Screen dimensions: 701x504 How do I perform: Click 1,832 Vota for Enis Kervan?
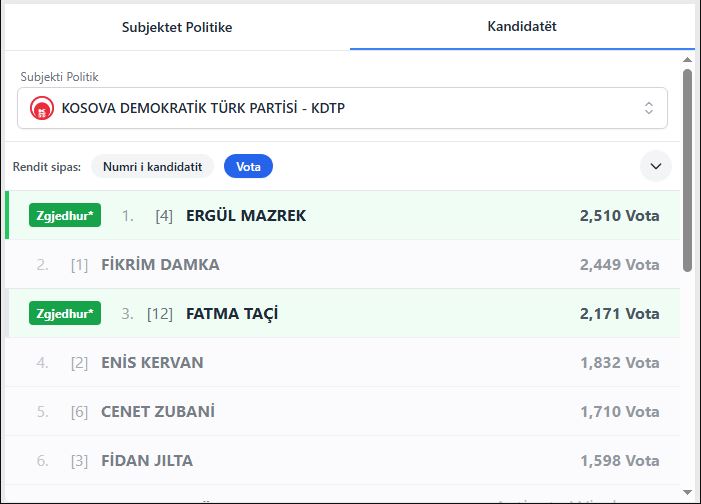pos(619,363)
